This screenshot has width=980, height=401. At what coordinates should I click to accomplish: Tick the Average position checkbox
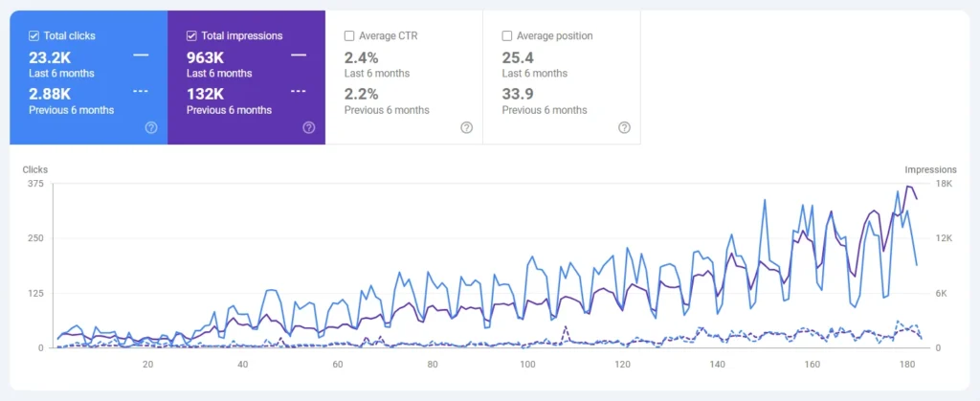(x=508, y=36)
